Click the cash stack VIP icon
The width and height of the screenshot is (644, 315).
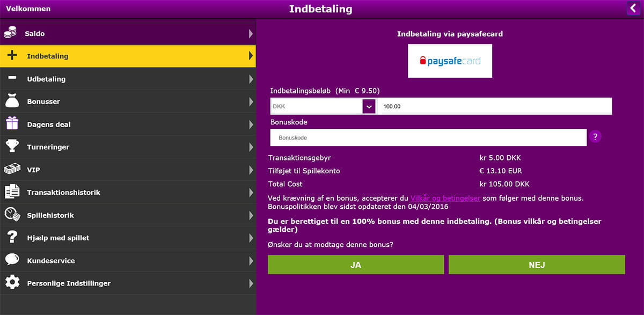(12, 170)
